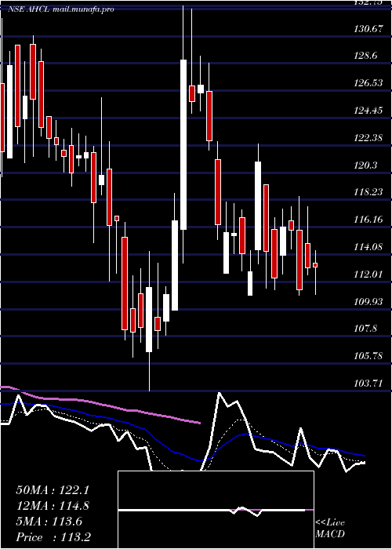This screenshot has height=549, width=392.
Task: Click the 126.53 price axis label
Action: [x=368, y=83]
